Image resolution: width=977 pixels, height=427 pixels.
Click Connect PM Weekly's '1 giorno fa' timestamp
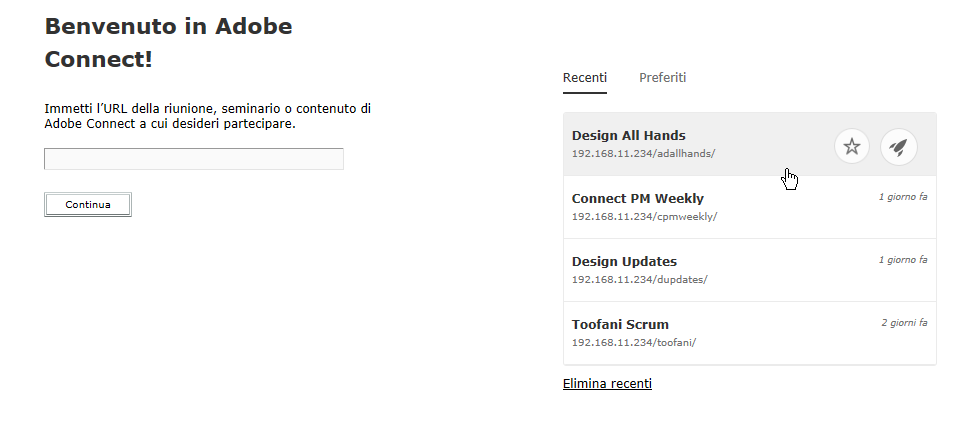tap(902, 197)
